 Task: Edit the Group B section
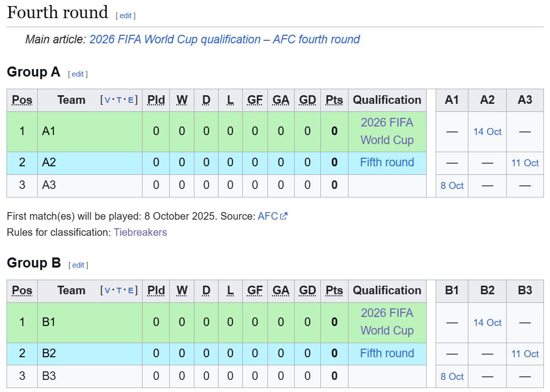[78, 265]
